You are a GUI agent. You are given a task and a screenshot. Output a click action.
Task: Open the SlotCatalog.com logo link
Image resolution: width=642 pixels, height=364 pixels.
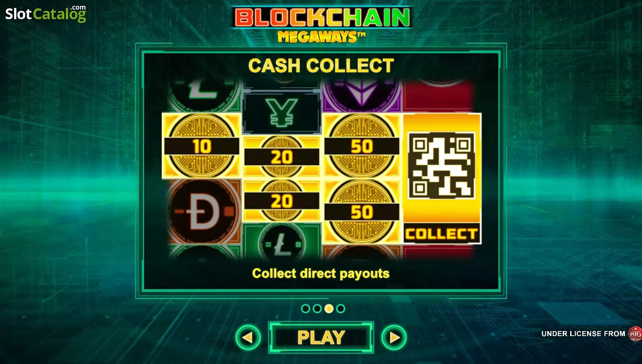[45, 14]
